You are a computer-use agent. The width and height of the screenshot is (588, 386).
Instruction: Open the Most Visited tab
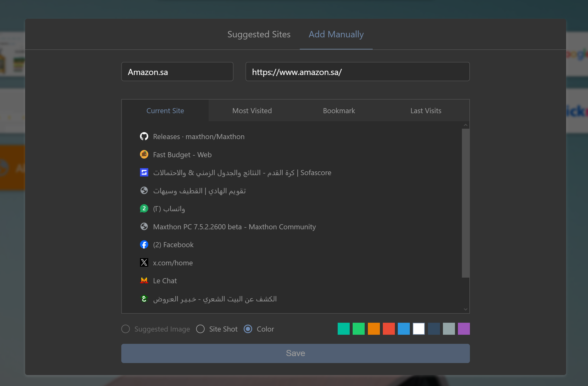(252, 111)
